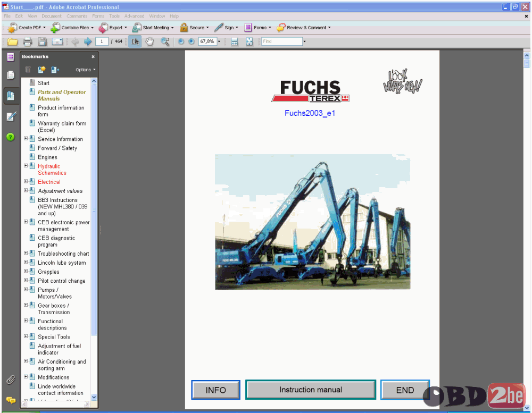Click the Forms toolbar icon
This screenshot has height=413, width=532.
pyautogui.click(x=248, y=28)
